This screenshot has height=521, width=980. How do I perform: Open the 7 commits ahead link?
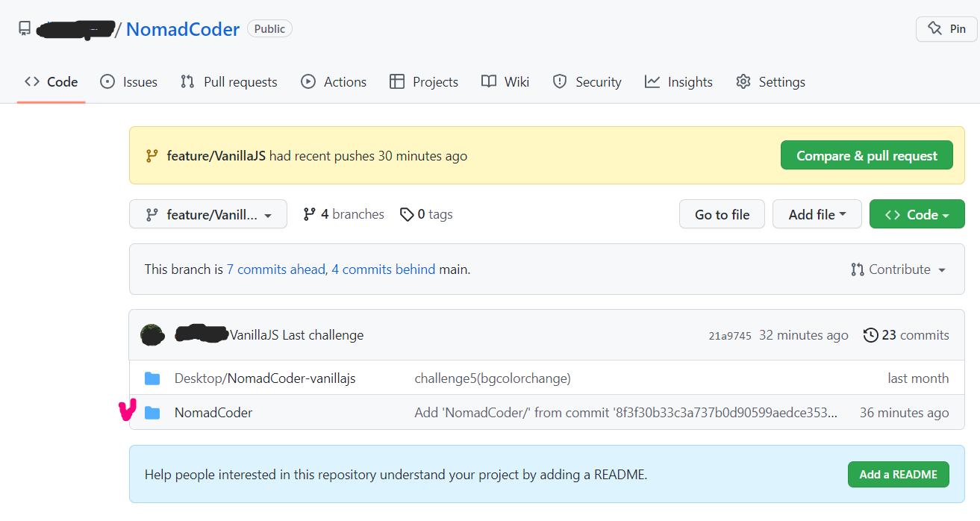click(276, 269)
